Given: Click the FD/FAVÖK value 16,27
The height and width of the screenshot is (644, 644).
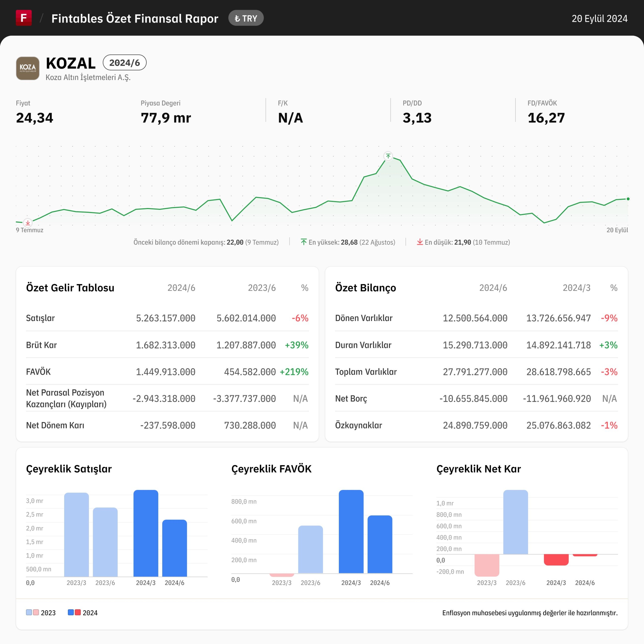Looking at the screenshot, I should (546, 118).
